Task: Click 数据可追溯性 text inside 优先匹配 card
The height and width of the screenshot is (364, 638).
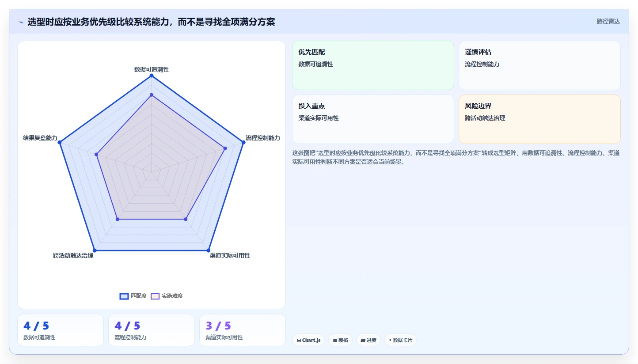Action: 315,64
